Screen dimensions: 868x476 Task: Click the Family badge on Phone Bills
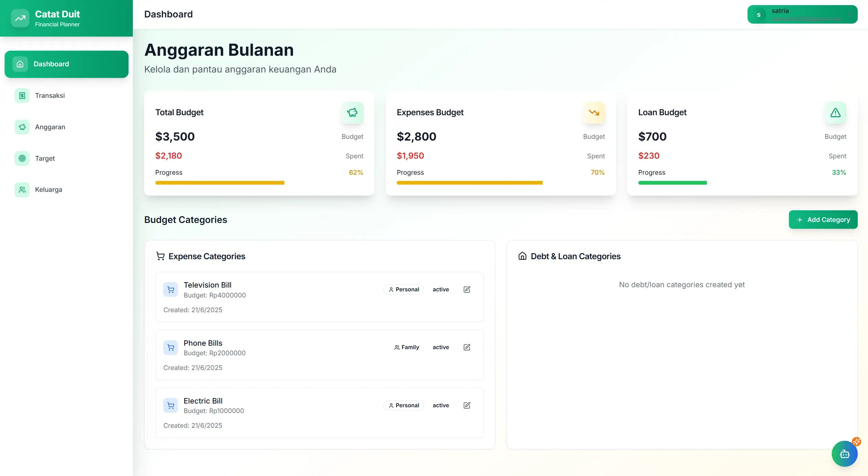407,347
